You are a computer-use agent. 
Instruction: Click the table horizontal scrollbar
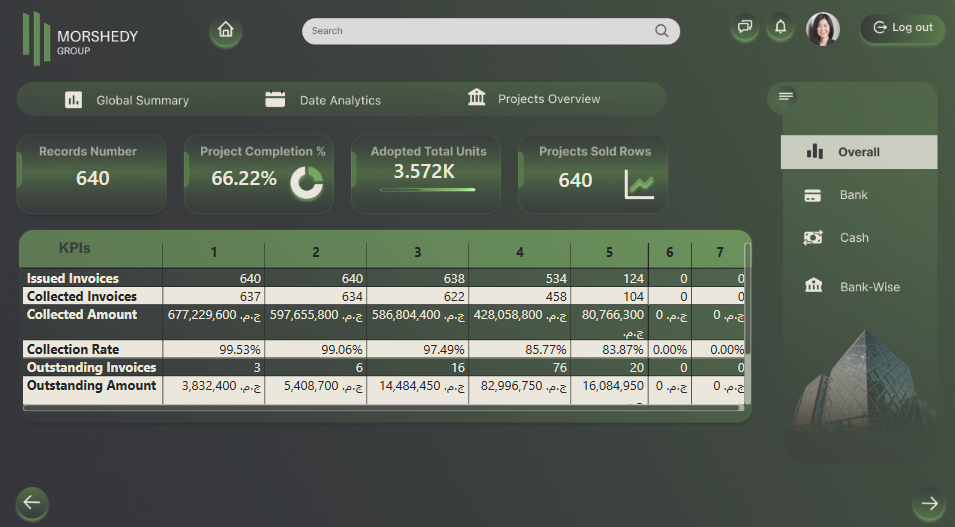pos(382,408)
